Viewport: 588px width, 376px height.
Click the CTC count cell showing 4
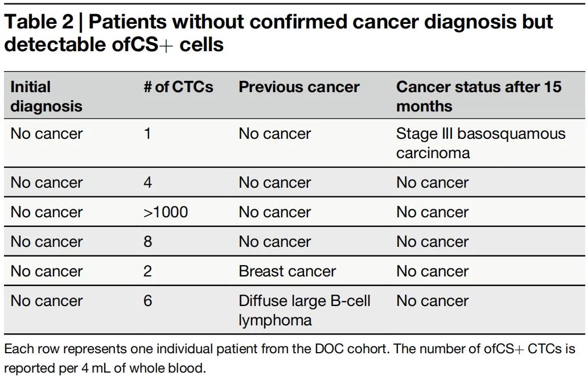[148, 183]
